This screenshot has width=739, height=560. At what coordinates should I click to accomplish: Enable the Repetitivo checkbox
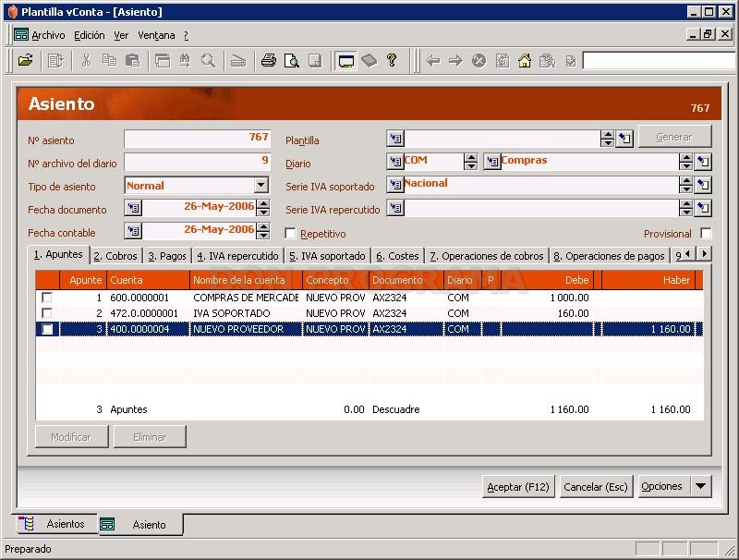click(290, 233)
